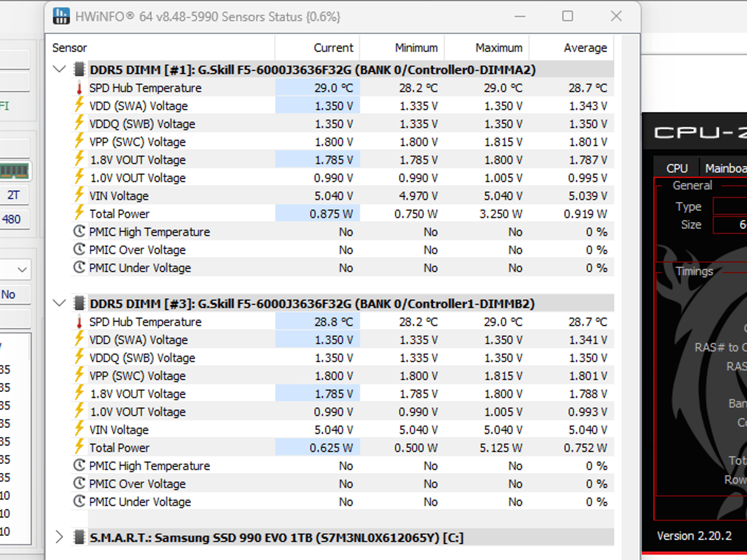Click the clock icon beside DIMM #3 PMIC Under Voltage
This screenshot has width=747, height=560.
click(x=79, y=501)
